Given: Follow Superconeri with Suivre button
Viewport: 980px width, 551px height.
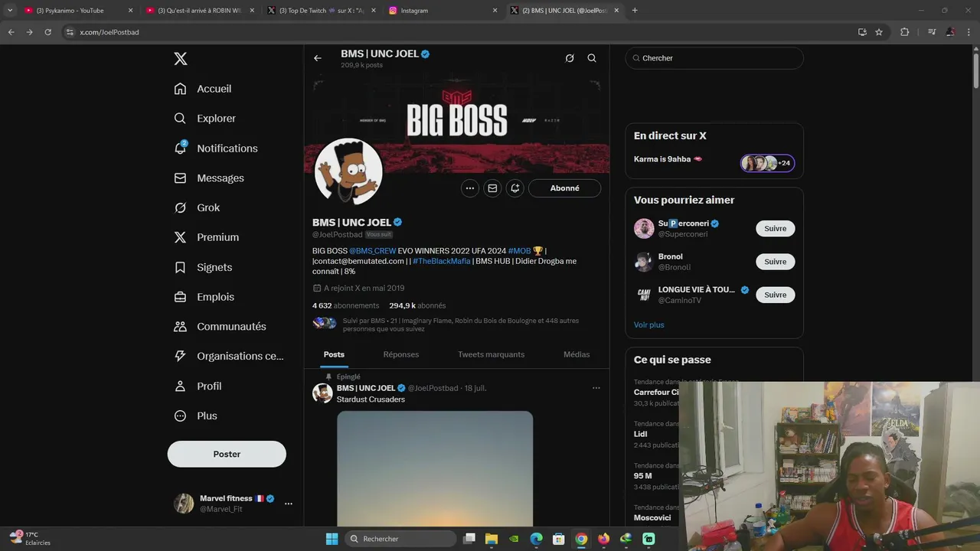Looking at the screenshot, I should coord(775,229).
